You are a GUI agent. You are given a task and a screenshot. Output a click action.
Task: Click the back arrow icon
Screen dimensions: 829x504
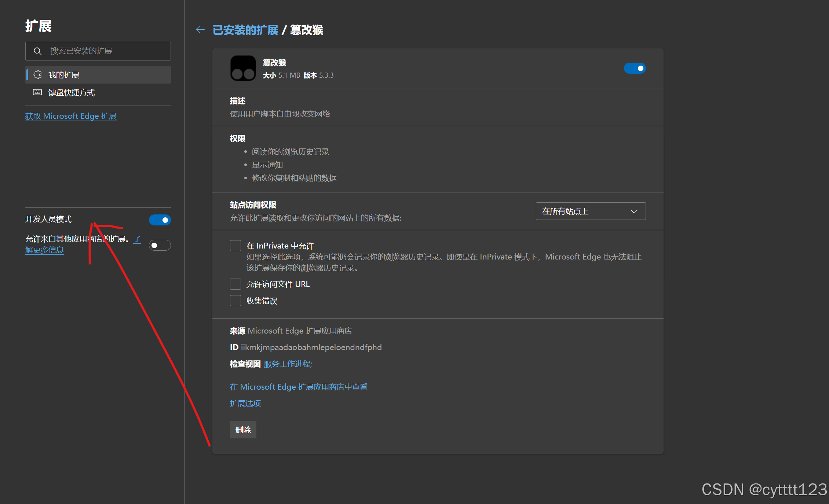[200, 30]
